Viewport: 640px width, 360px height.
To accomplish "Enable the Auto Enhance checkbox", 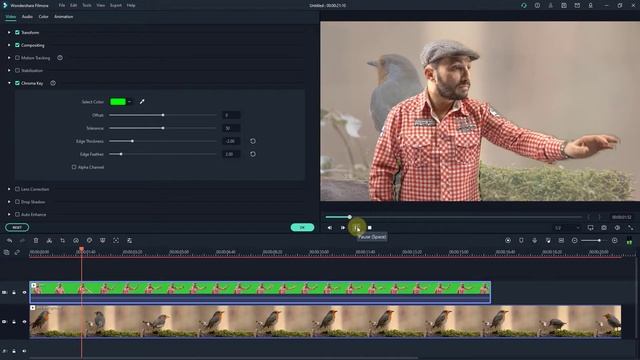I will [17, 215].
